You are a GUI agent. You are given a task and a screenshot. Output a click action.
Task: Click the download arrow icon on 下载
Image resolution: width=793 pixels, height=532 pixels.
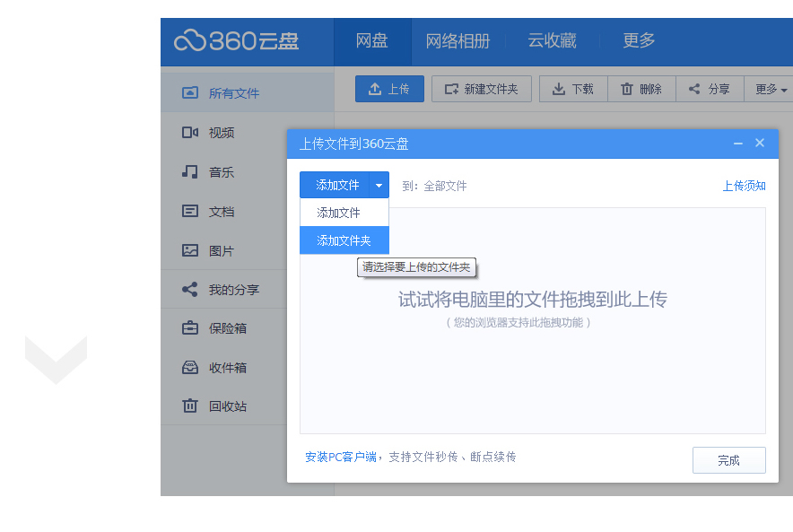[559, 89]
